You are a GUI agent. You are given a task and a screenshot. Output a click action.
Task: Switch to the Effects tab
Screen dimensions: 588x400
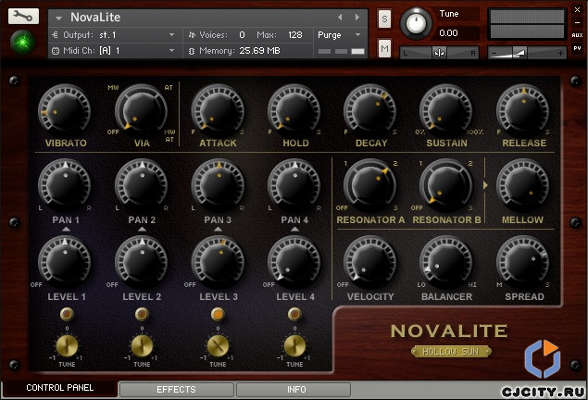tap(176, 390)
